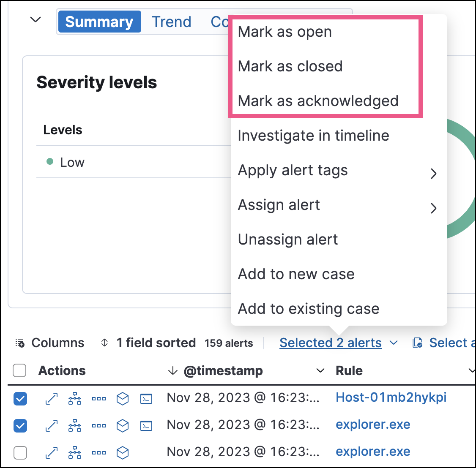Expand the Apply alert tags submenu
This screenshot has height=468, width=476.
[x=293, y=171]
